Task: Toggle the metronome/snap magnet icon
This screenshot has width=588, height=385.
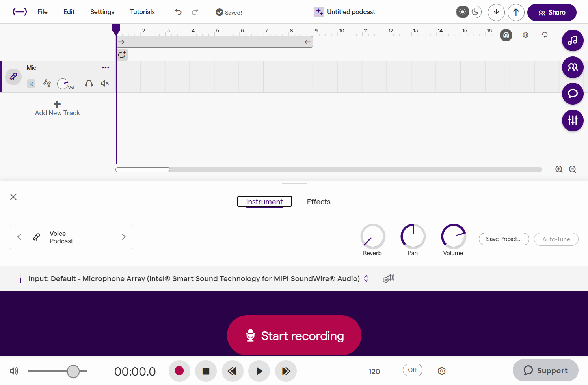Action: (506, 35)
